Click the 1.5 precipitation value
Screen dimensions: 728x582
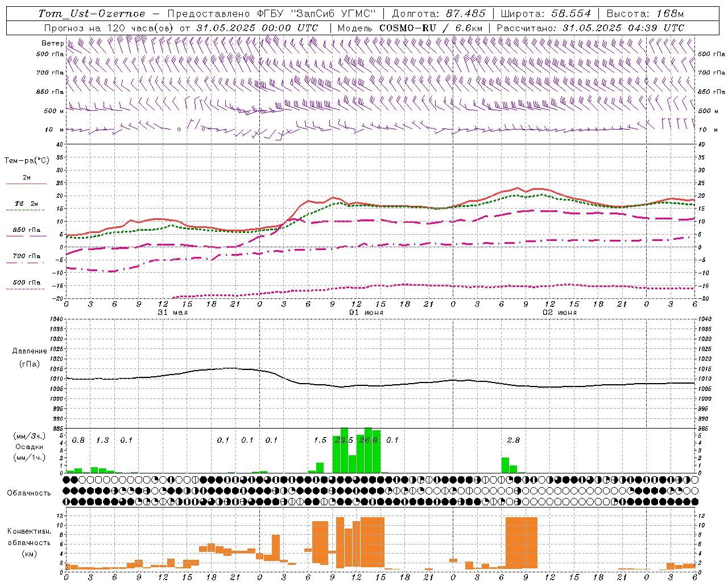click(320, 440)
